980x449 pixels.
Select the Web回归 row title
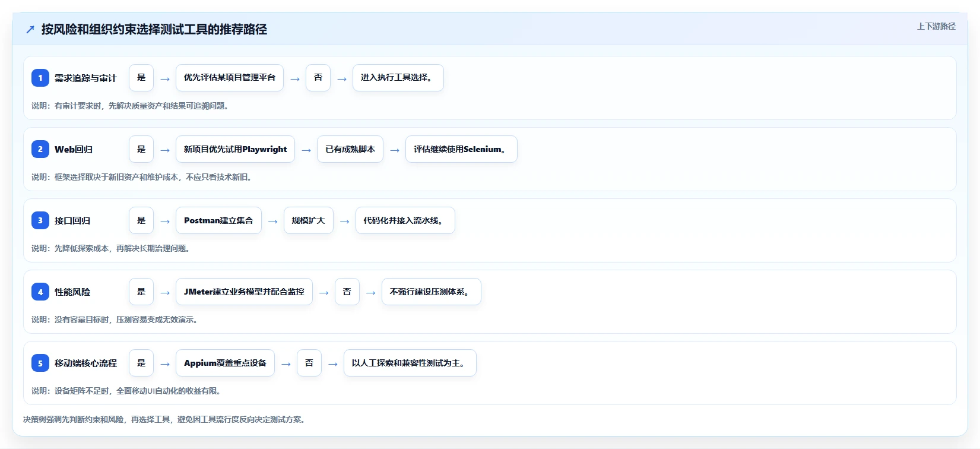coord(74,149)
